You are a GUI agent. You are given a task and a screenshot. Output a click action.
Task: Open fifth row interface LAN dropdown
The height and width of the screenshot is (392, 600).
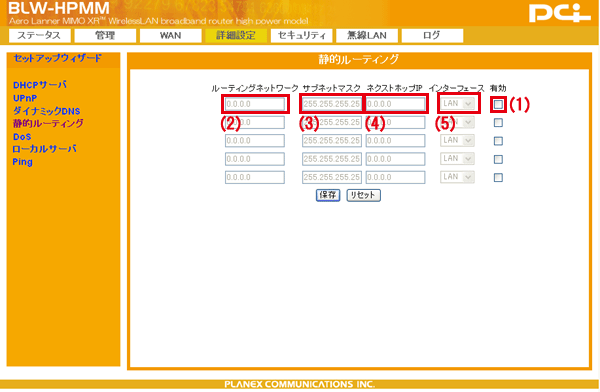coord(457,177)
